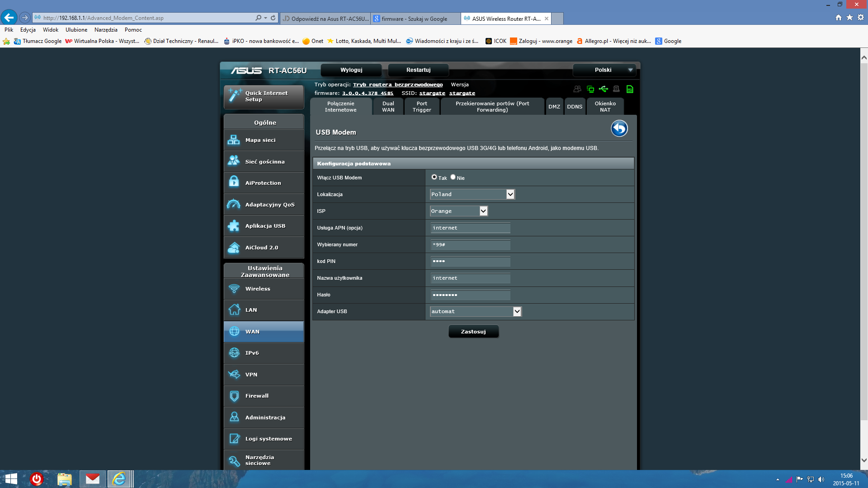
Task: Open Mapa sieci network map icon
Action: point(234,140)
